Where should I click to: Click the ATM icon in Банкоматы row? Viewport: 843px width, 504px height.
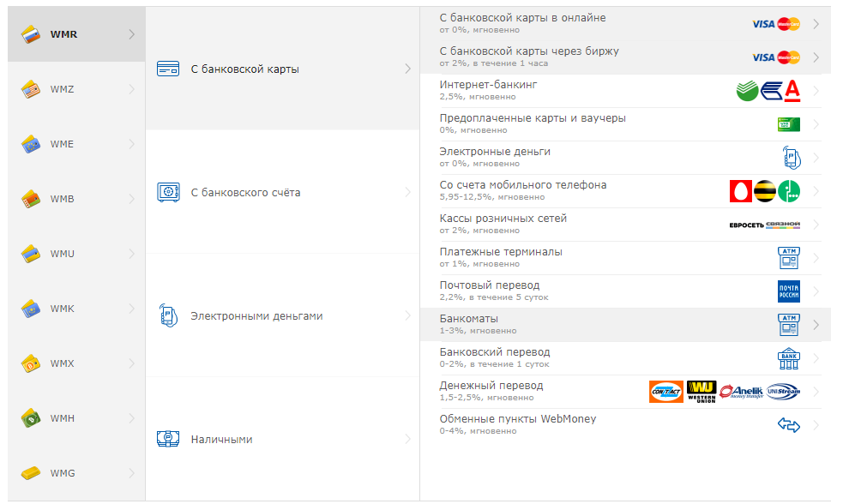[789, 325]
